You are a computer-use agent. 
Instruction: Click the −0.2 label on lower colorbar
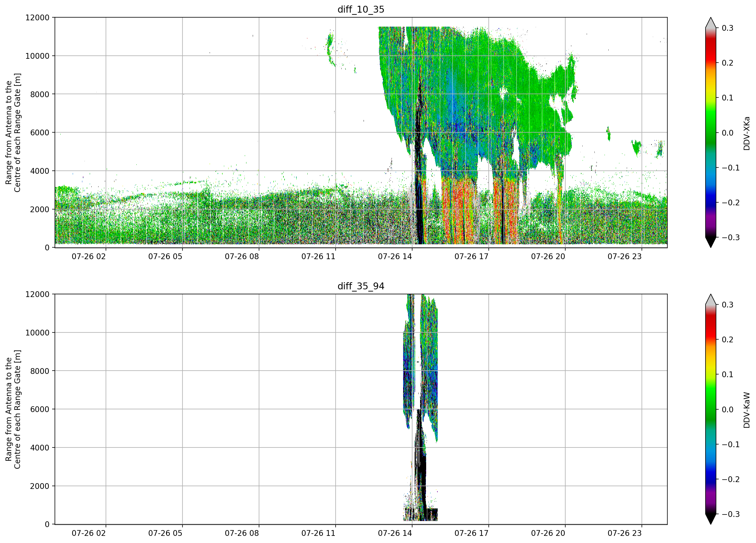tap(730, 479)
